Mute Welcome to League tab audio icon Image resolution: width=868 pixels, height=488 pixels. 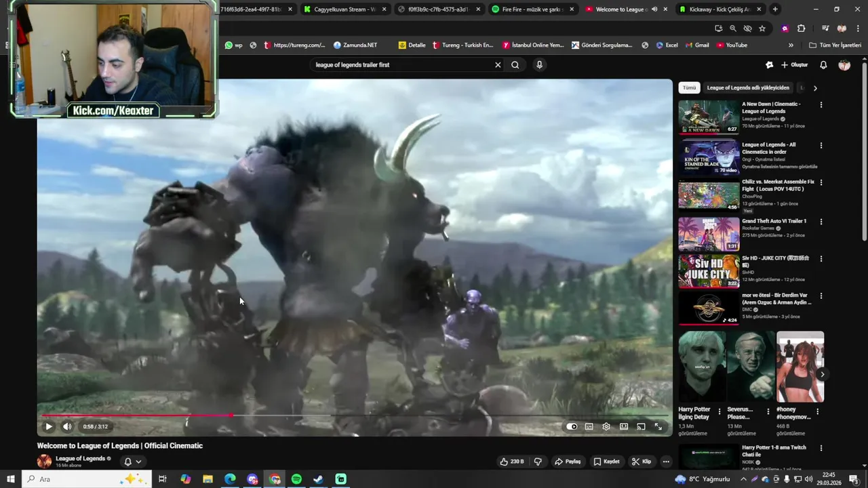[x=654, y=9]
